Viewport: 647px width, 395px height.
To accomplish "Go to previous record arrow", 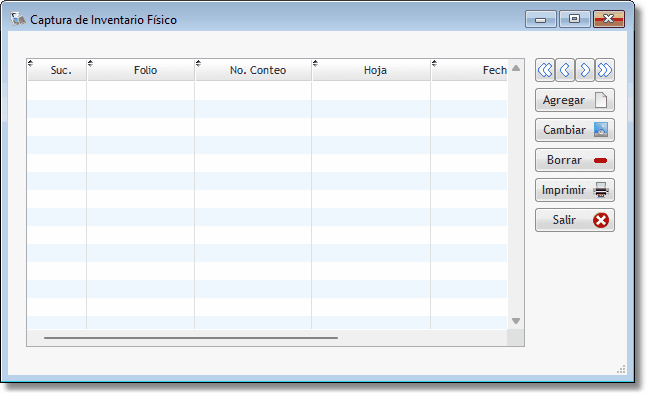I will tap(565, 70).
